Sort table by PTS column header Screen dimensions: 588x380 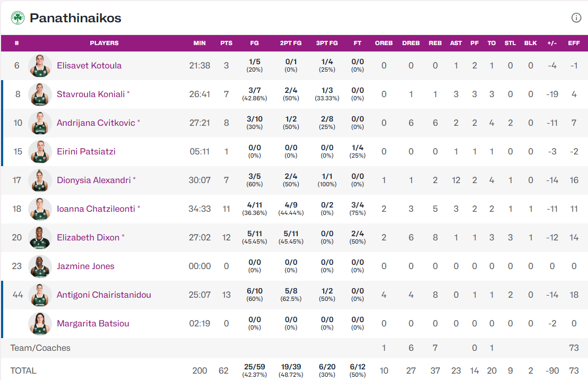click(x=226, y=43)
